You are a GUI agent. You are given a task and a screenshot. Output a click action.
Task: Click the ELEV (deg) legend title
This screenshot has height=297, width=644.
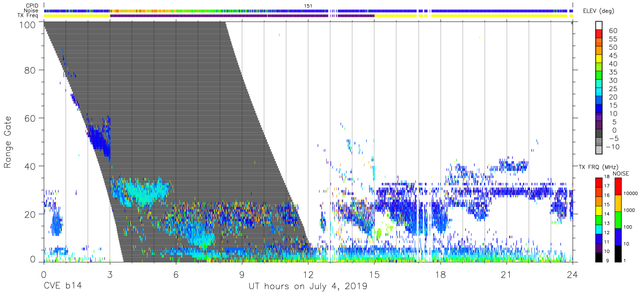pyautogui.click(x=598, y=11)
